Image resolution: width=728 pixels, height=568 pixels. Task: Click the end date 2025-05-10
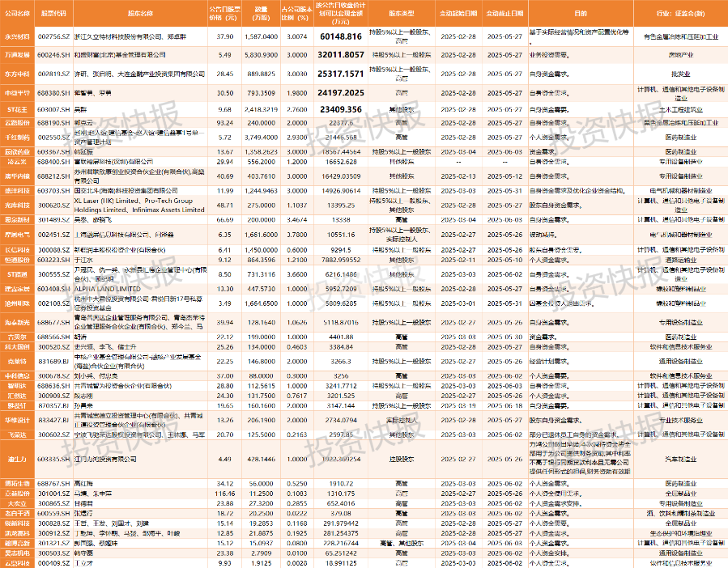pyautogui.click(x=504, y=260)
